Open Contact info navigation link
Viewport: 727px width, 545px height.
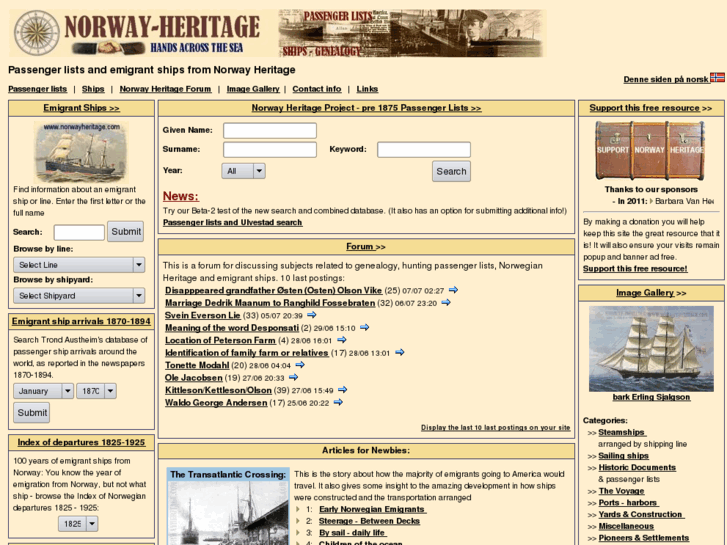click(x=317, y=89)
